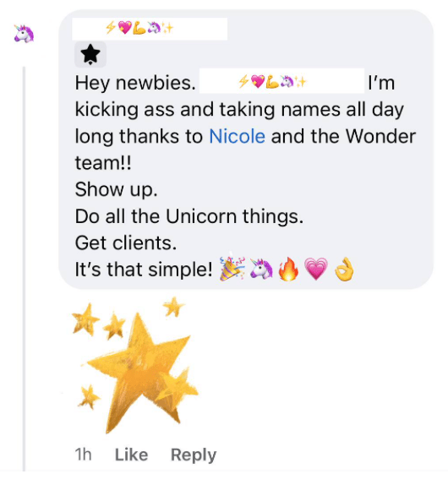The image size is (448, 485).
Task: Click the OK hand emoji
Action: (x=344, y=269)
